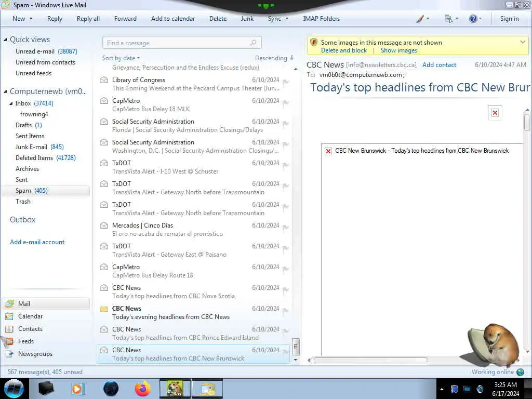The width and height of the screenshot is (532, 399).
Task: Launch Firefox from the taskbar
Action: [x=143, y=389]
